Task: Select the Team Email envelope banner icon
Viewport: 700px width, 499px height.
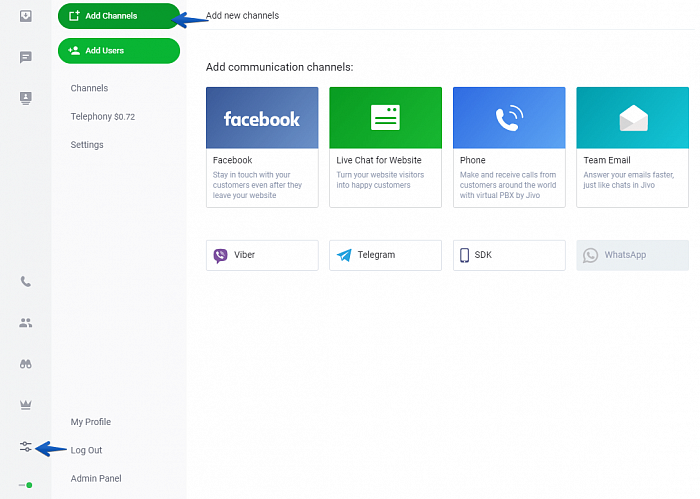Action: coord(633,118)
